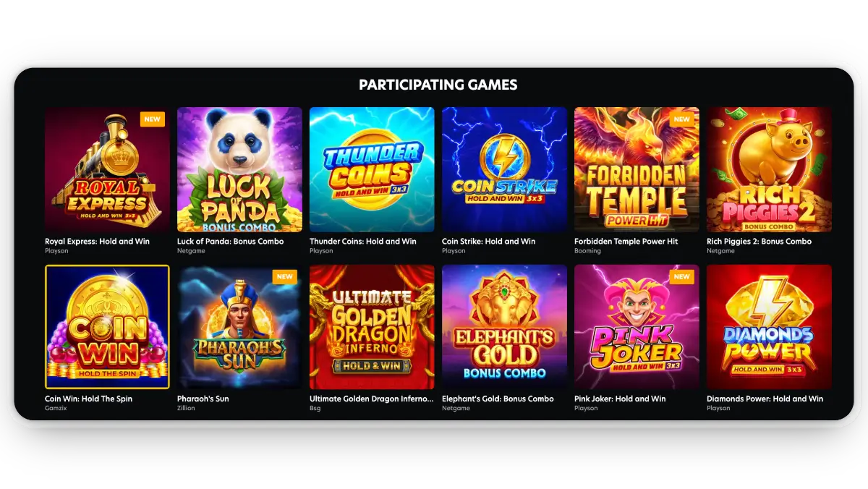Select the Luck of Panda game tile

click(239, 169)
